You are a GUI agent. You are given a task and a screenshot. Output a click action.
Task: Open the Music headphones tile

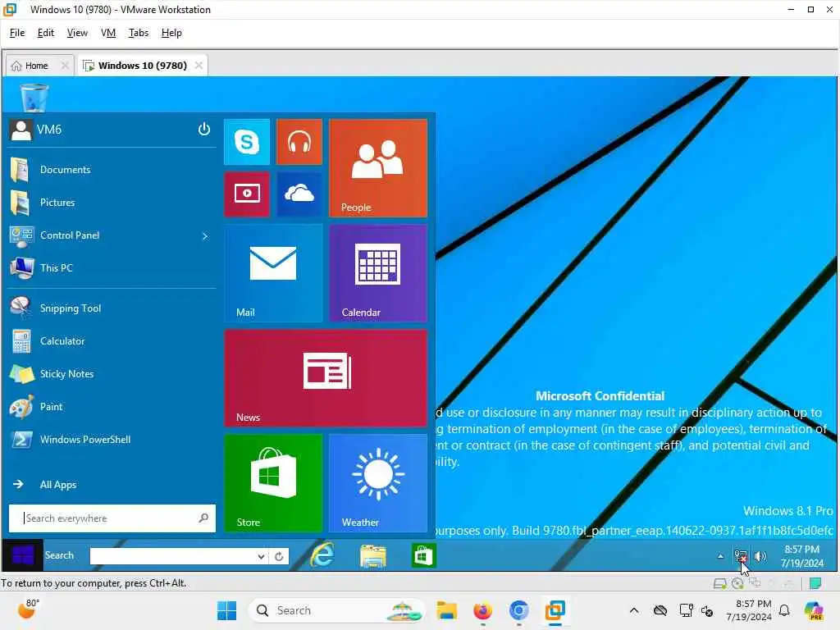(299, 142)
